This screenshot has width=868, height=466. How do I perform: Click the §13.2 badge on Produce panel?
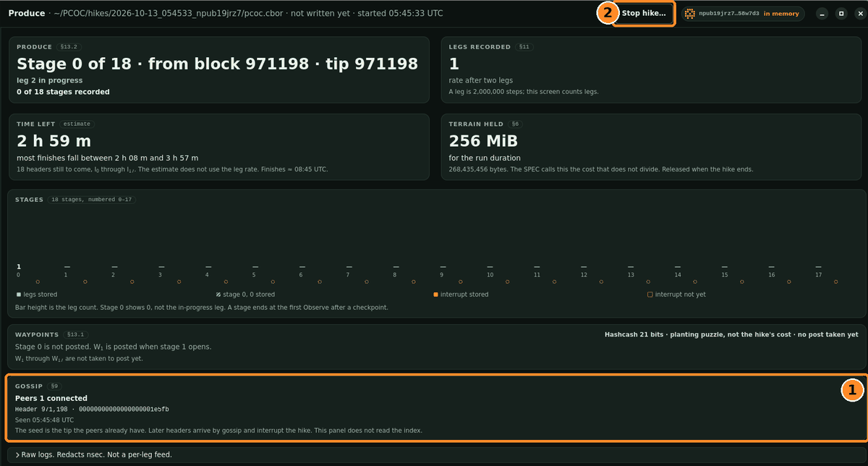[69, 47]
